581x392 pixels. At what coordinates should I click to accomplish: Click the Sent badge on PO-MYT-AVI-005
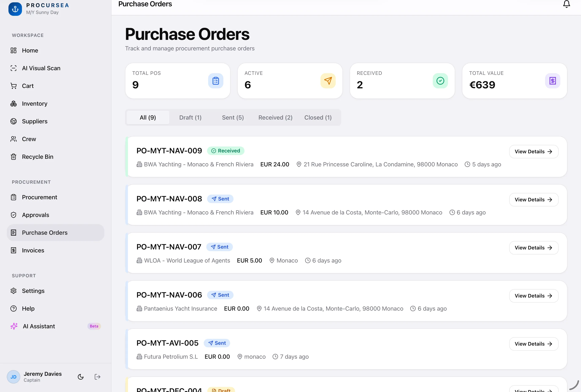click(x=217, y=343)
